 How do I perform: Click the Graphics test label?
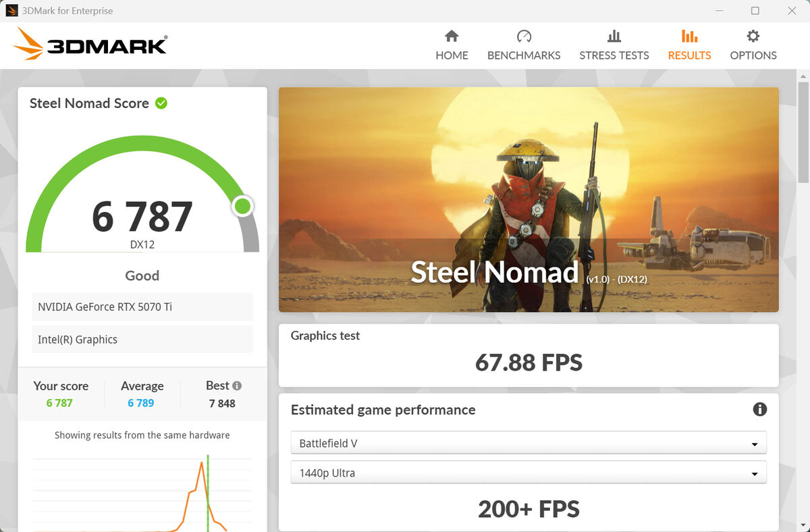pyautogui.click(x=325, y=336)
